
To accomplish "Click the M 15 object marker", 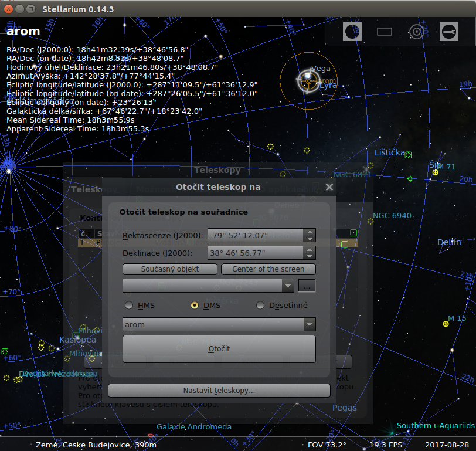I will (446, 324).
